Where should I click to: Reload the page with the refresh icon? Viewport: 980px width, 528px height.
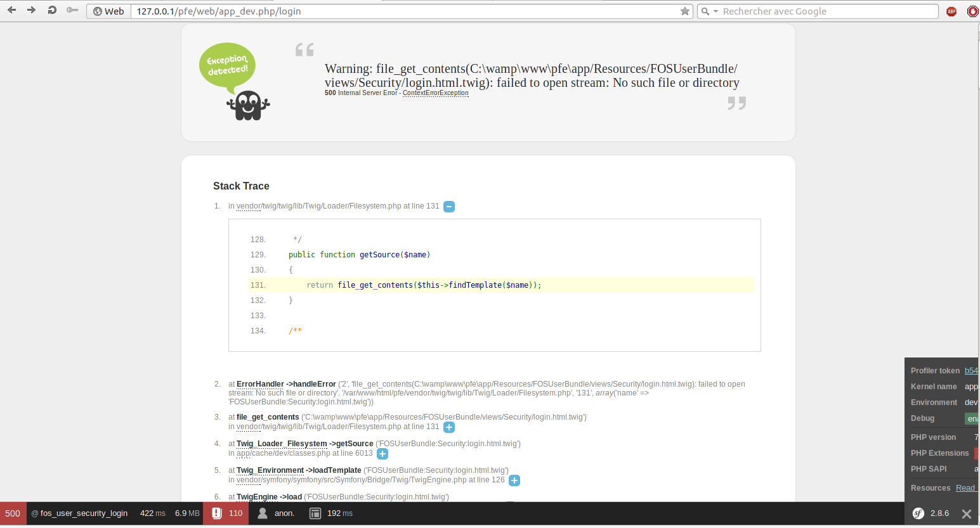click(52, 10)
